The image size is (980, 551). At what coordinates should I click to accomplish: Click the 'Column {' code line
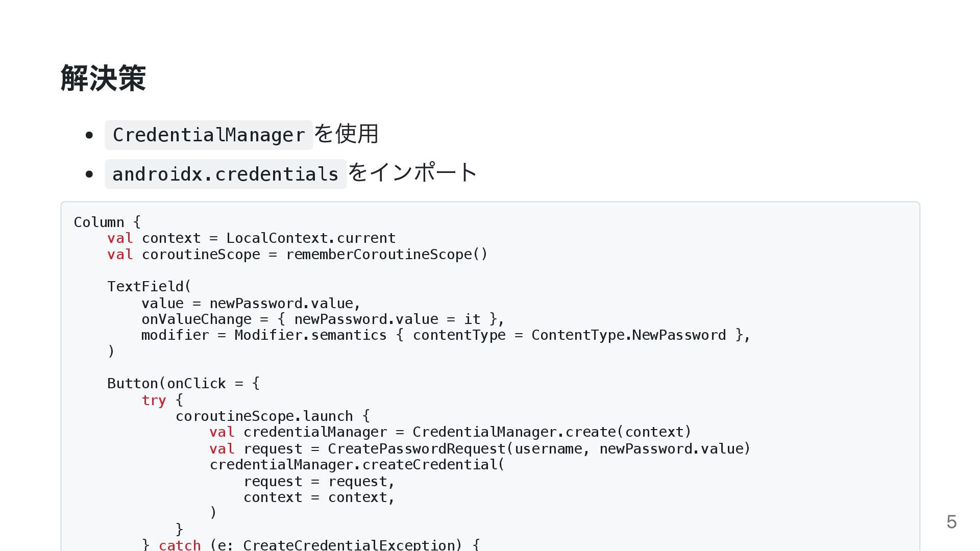tap(107, 222)
